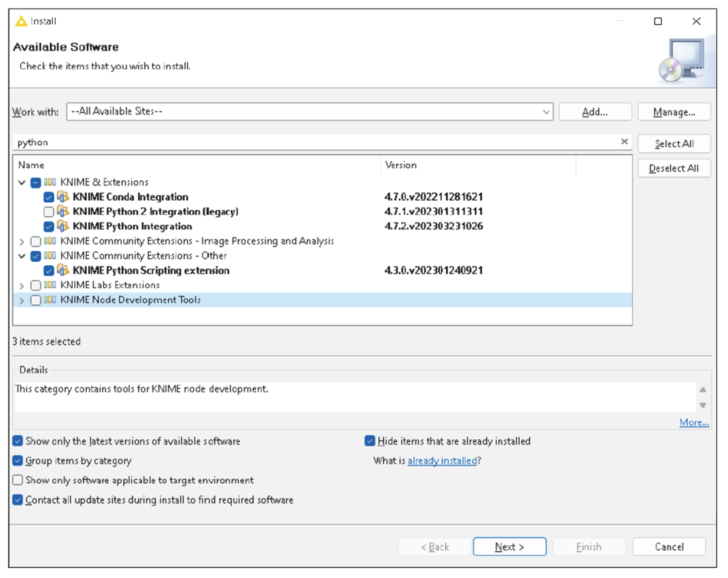Collapse the KNIME & Extensions branch
Screen dimensions: 728x578
[23, 182]
